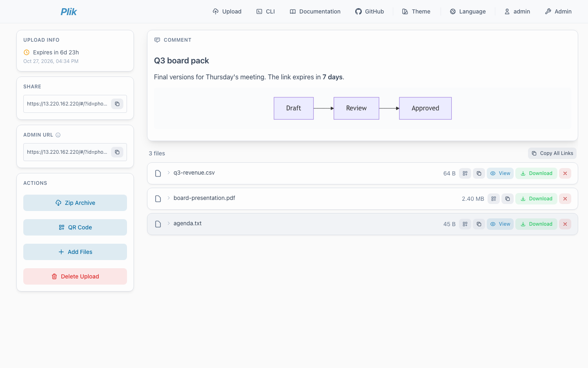Expand details for agenda.txt
The width and height of the screenshot is (588, 368).
[168, 223]
